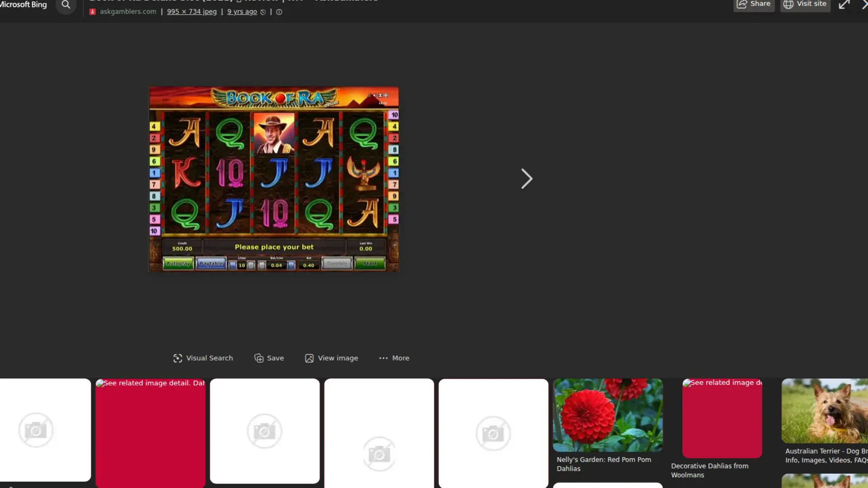The height and width of the screenshot is (488, 868).
Task: Click the Microsoft Bing logo
Action: coord(23,5)
